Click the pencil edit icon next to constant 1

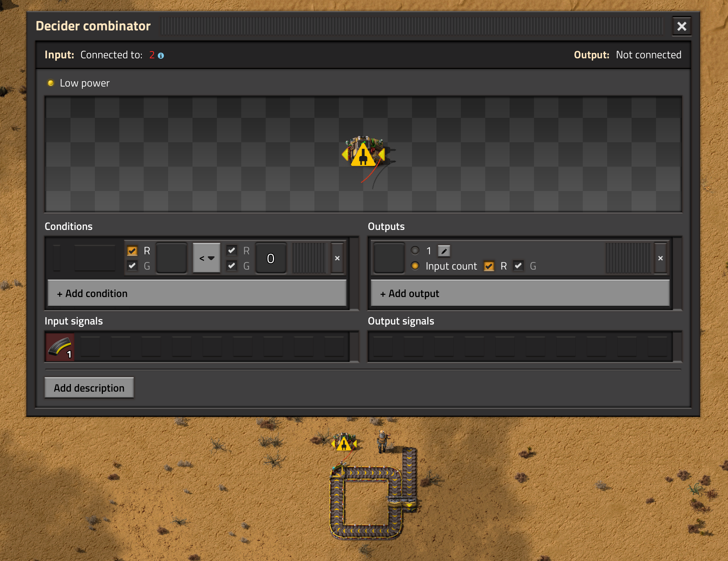coord(444,251)
